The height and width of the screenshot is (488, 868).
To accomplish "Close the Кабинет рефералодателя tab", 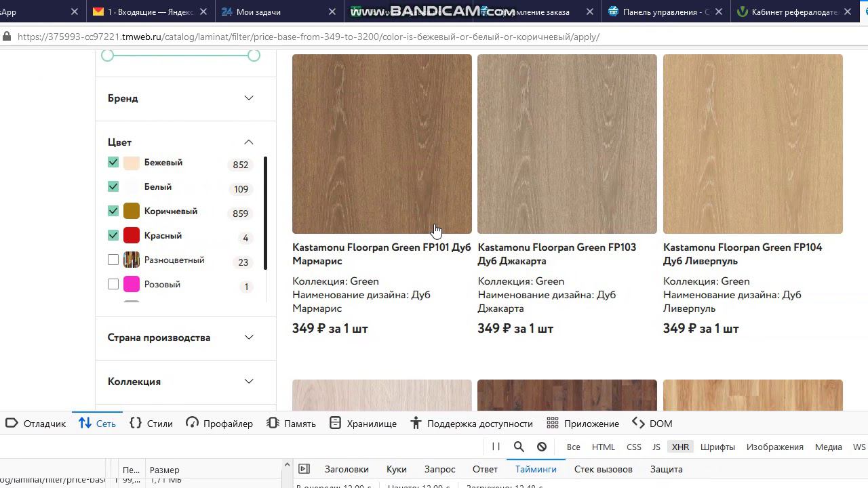I will point(848,12).
